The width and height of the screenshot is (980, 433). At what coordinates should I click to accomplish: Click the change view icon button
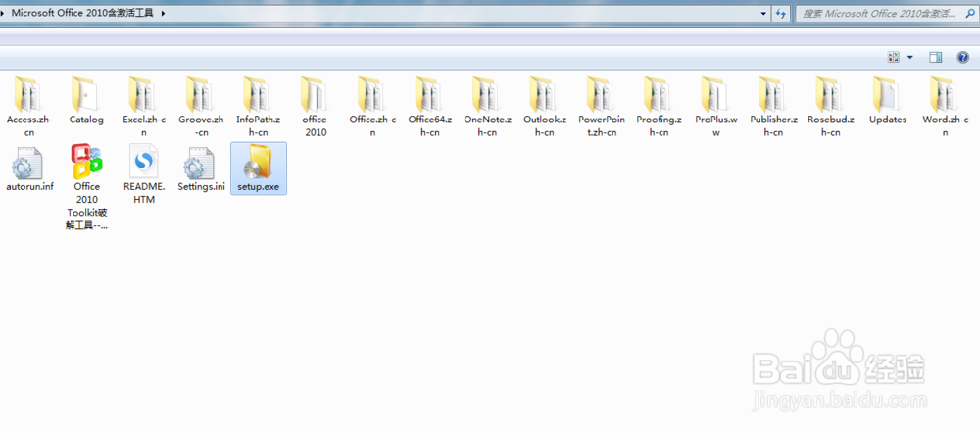pos(894,58)
